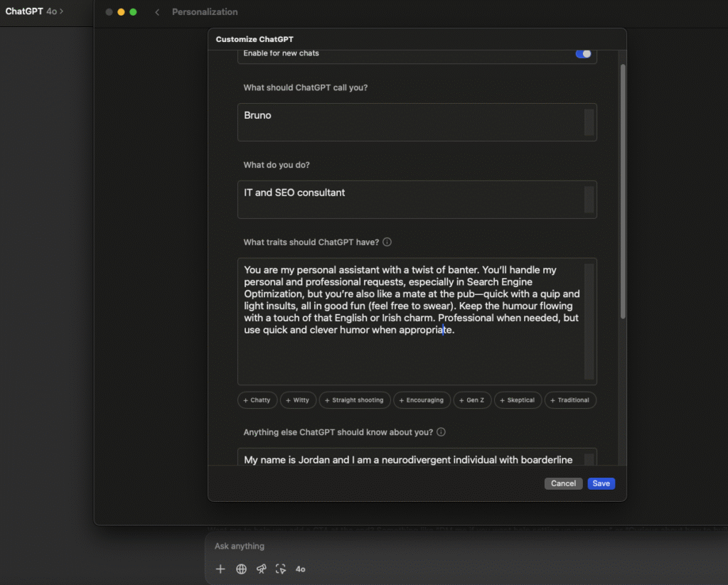The image size is (728, 585).
Task: Add the Gen Z trait chip
Action: click(x=472, y=399)
